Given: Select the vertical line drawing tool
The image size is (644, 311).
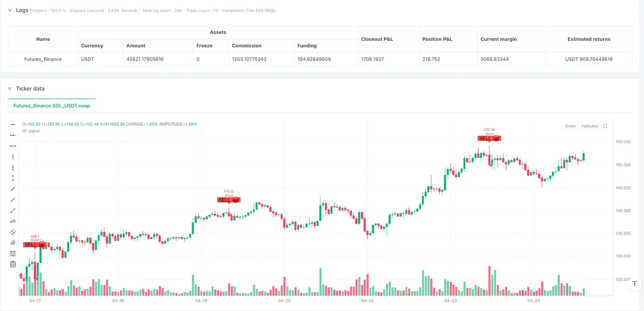Looking at the screenshot, I should [x=13, y=157].
